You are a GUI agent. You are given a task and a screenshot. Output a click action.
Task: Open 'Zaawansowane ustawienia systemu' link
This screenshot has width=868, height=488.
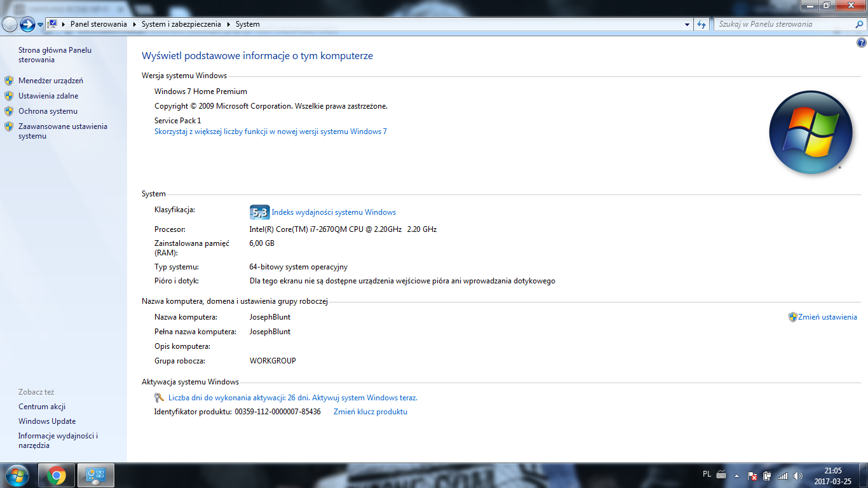[63, 131]
